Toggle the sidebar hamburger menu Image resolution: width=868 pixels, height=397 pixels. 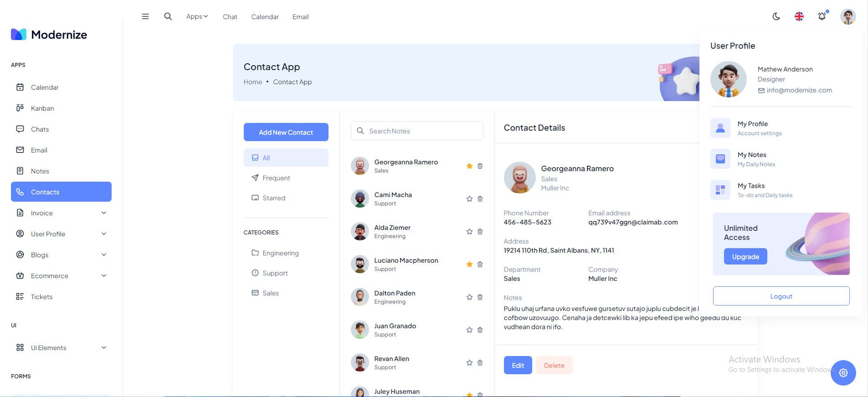pos(145,16)
